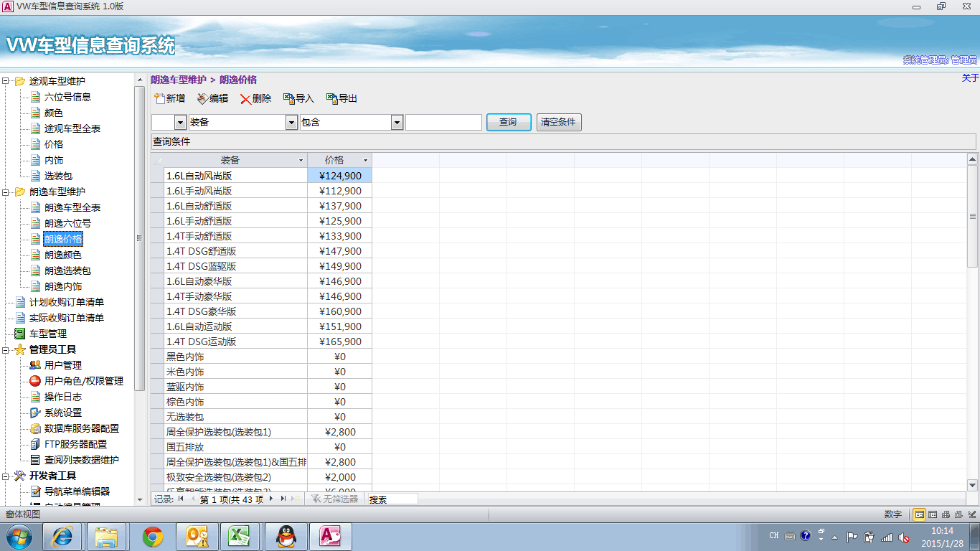Image resolution: width=980 pixels, height=551 pixels.
Task: Collapse the 途观车型维护 tree node
Action: (6, 81)
